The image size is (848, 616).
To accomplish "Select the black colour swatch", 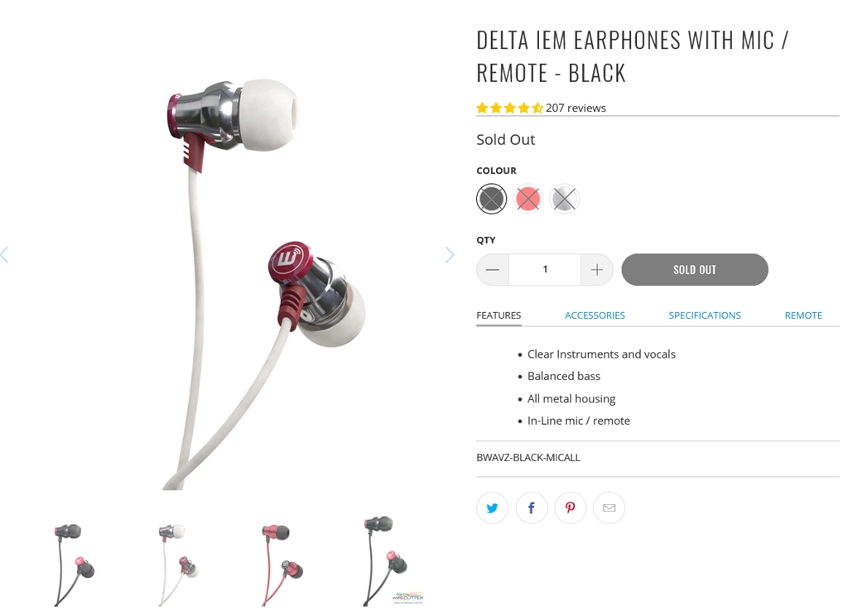I will (x=492, y=199).
